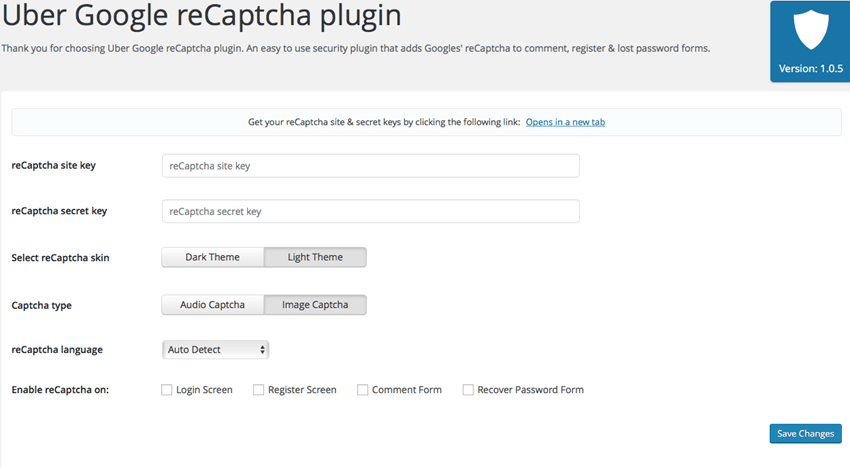Image resolution: width=850 pixels, height=468 pixels.
Task: Click the 'Version: 1.0.5' text
Action: tap(810, 69)
